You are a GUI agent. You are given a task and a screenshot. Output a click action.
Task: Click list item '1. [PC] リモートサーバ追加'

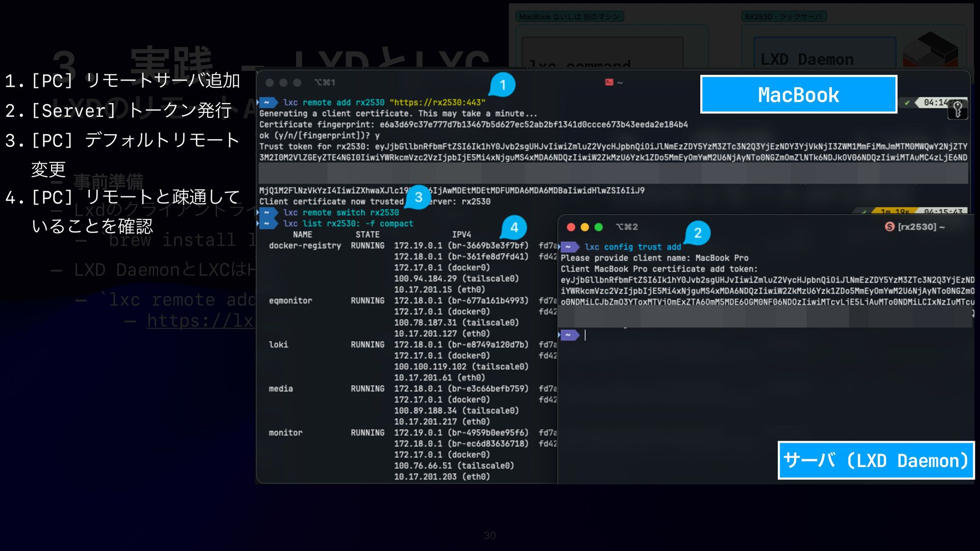click(x=122, y=81)
